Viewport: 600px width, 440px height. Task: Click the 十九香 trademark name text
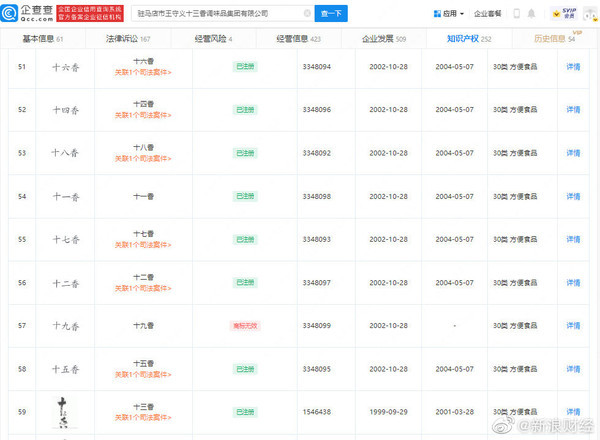pyautogui.click(x=143, y=326)
